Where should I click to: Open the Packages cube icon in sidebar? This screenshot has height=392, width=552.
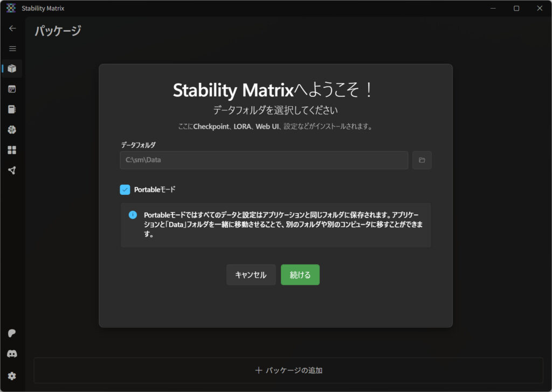[x=12, y=68]
